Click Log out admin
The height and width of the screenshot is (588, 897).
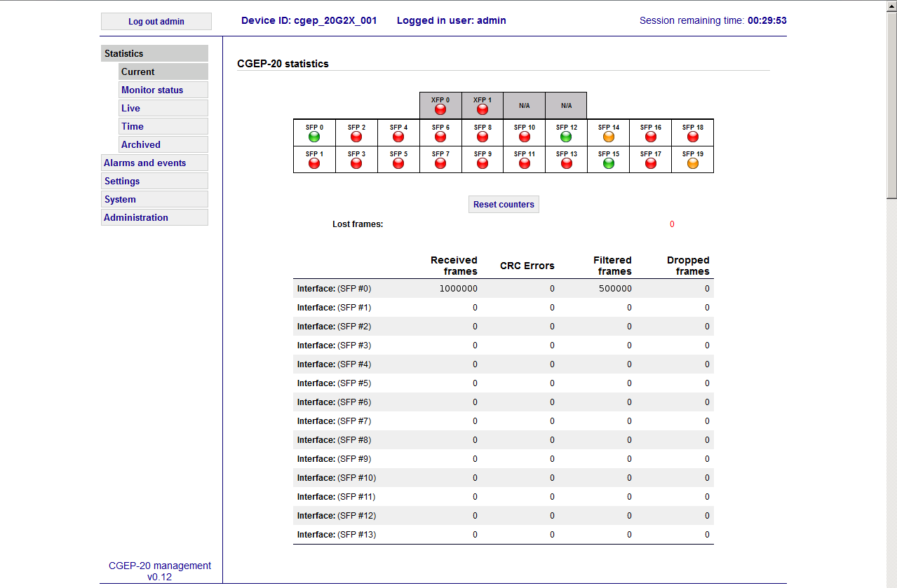coord(156,21)
